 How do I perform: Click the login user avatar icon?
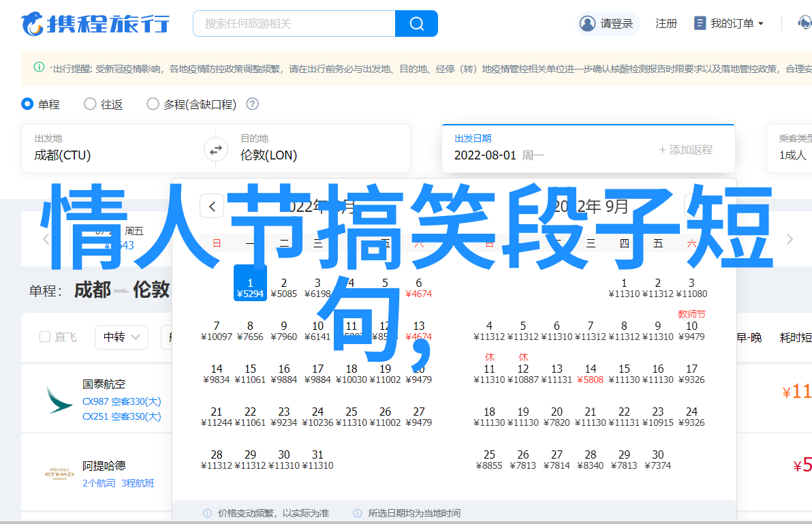click(587, 24)
